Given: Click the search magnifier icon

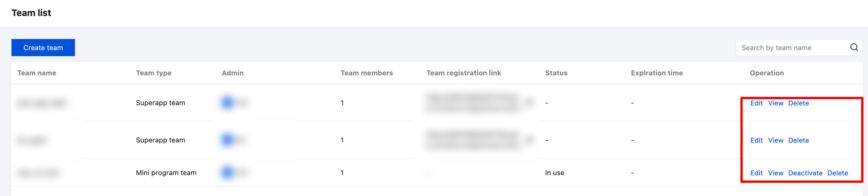Looking at the screenshot, I should tap(854, 48).
